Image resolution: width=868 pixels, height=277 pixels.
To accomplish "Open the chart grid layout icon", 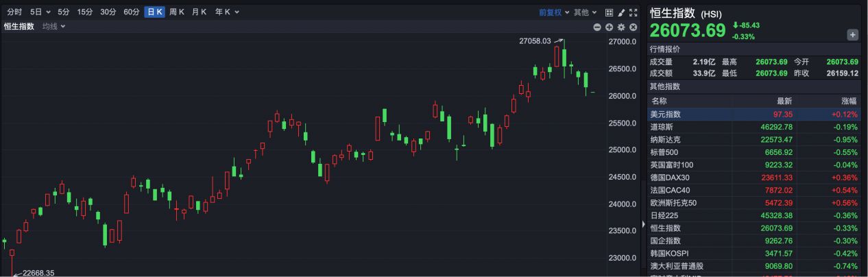I will pyautogui.click(x=610, y=12).
